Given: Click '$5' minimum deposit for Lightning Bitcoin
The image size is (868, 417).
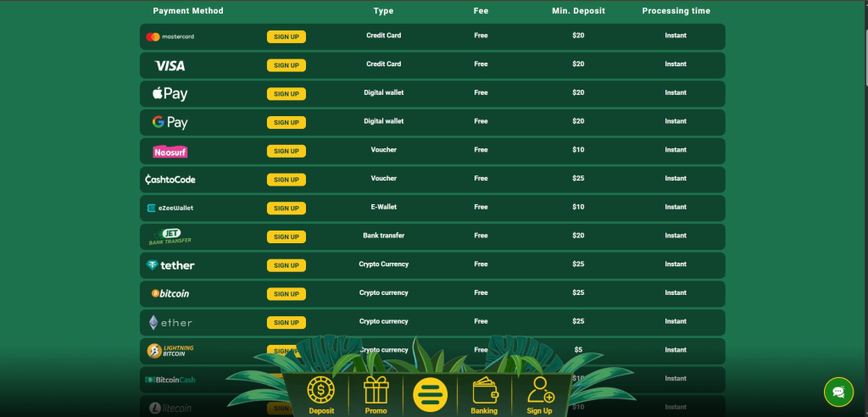Looking at the screenshot, I should (x=578, y=350).
